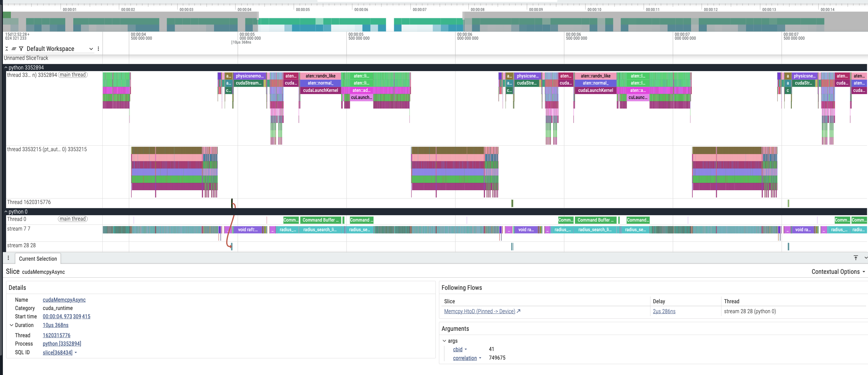Click the move drawer to top icon
868x375 pixels.
click(856, 258)
